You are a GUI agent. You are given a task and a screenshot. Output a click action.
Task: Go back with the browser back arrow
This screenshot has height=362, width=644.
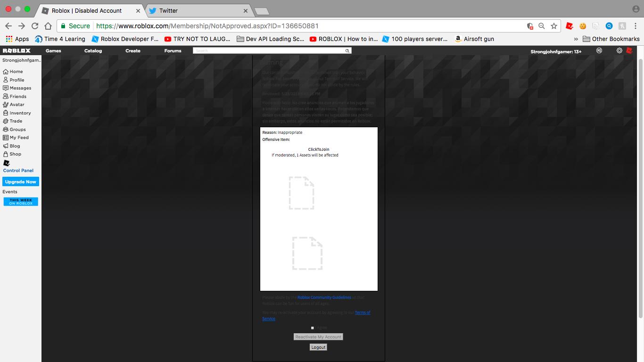click(x=8, y=26)
